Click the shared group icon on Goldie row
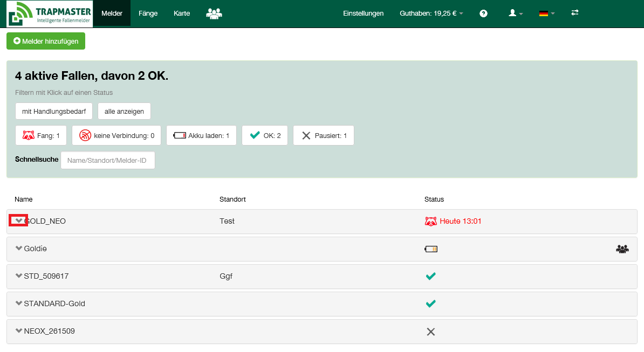Viewport: 644px width, 352px height. coord(622,249)
